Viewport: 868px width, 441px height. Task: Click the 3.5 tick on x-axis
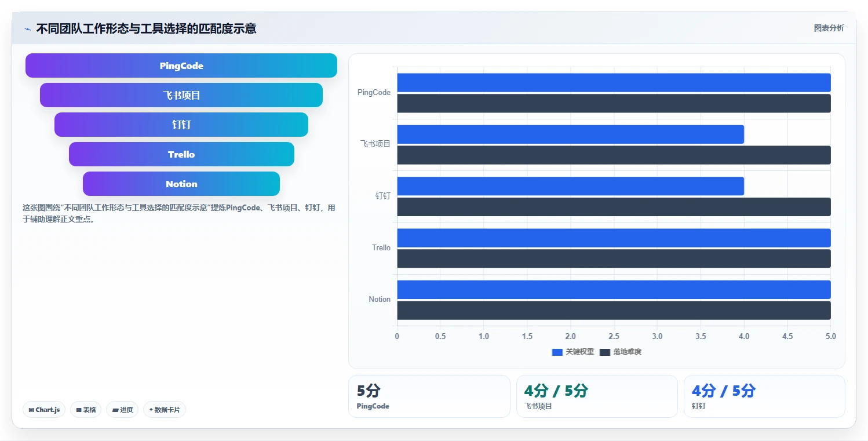(701, 336)
